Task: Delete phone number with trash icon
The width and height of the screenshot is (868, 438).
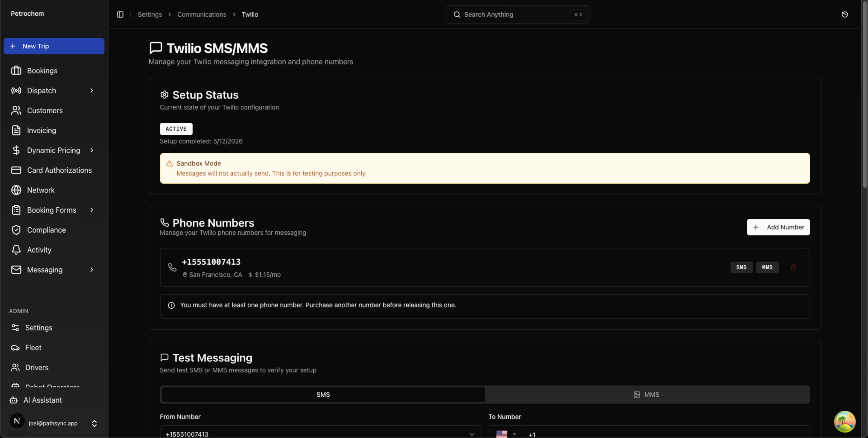Action: [793, 267]
